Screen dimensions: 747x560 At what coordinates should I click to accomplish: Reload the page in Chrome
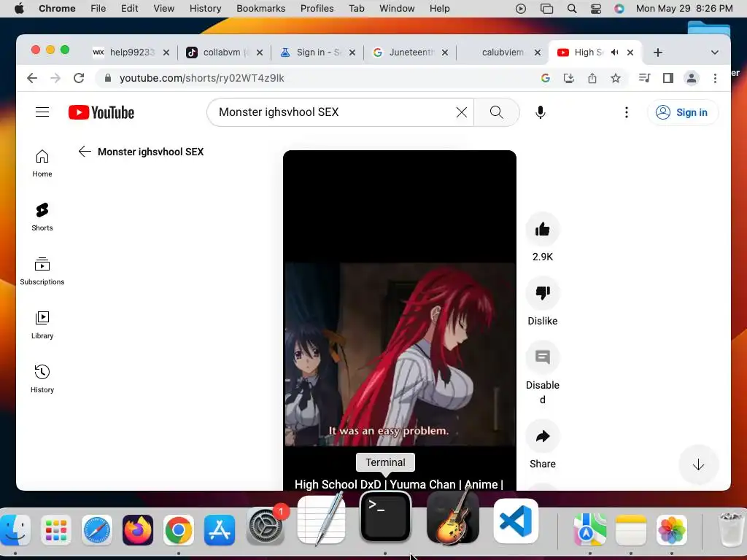pos(79,78)
